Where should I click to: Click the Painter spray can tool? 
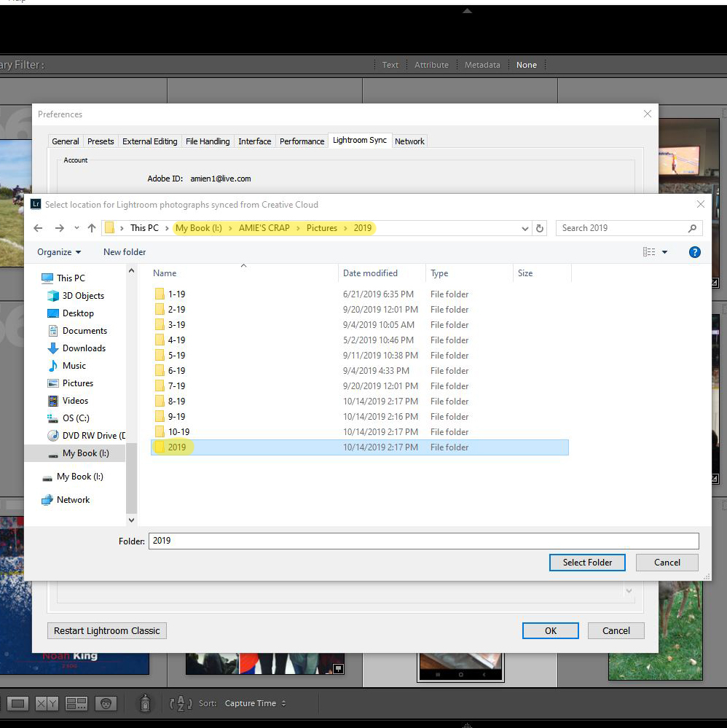click(145, 703)
